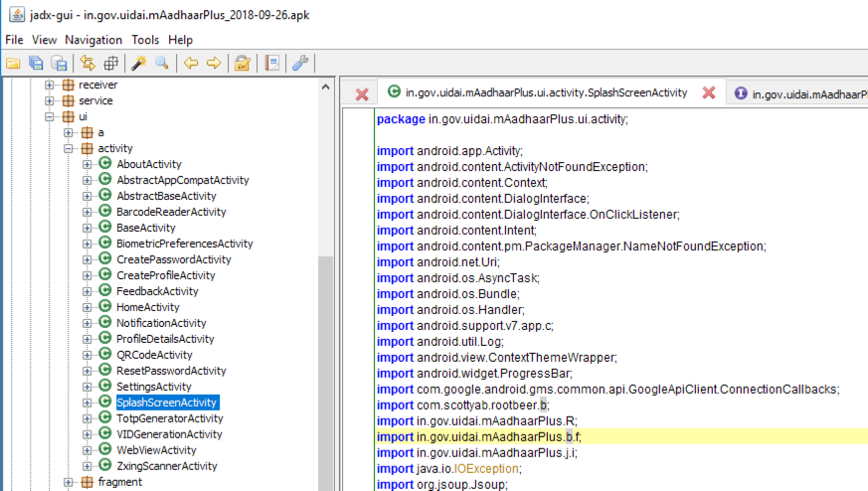Toggle sync with editor button
The height and width of the screenshot is (491, 868).
tap(87, 64)
